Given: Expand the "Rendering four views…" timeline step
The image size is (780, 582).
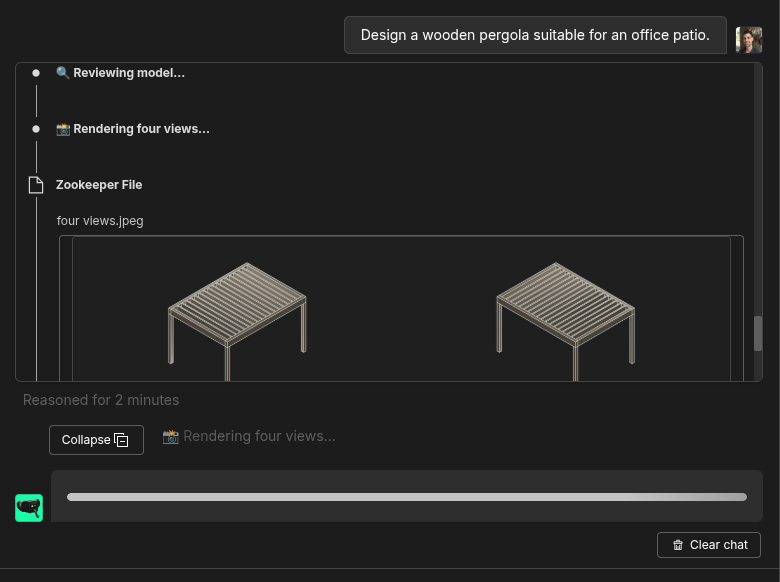Looking at the screenshot, I should (x=140, y=129).
